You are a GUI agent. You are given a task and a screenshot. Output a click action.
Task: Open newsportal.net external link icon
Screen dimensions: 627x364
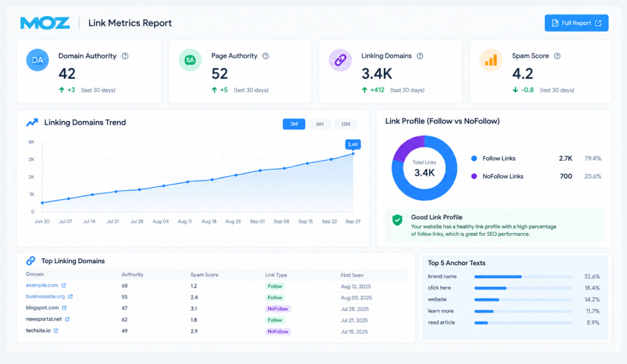[x=67, y=319]
